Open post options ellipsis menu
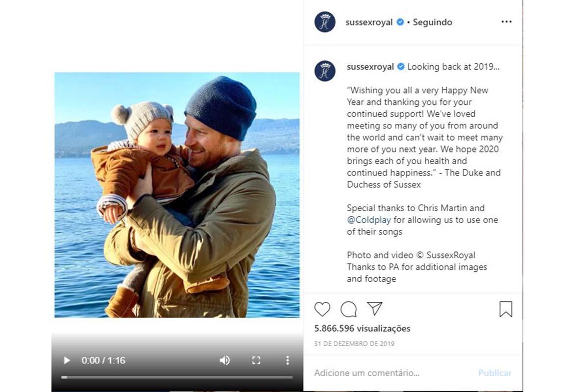Viewport: 588px width, 392px height. [x=506, y=22]
